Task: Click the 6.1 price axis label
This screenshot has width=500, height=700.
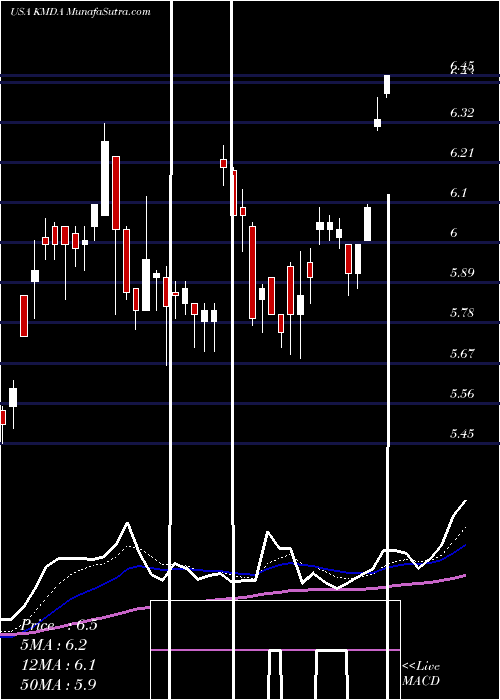Action: click(x=458, y=193)
